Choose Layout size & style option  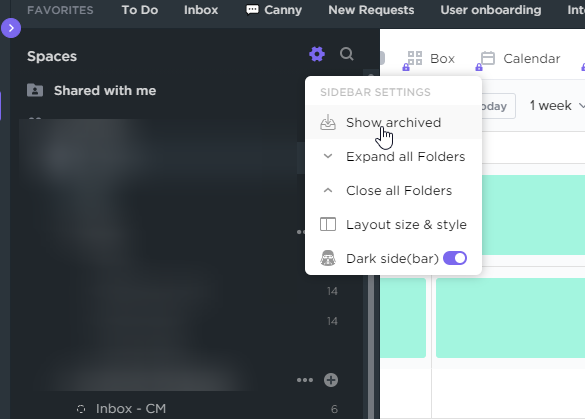click(393, 225)
